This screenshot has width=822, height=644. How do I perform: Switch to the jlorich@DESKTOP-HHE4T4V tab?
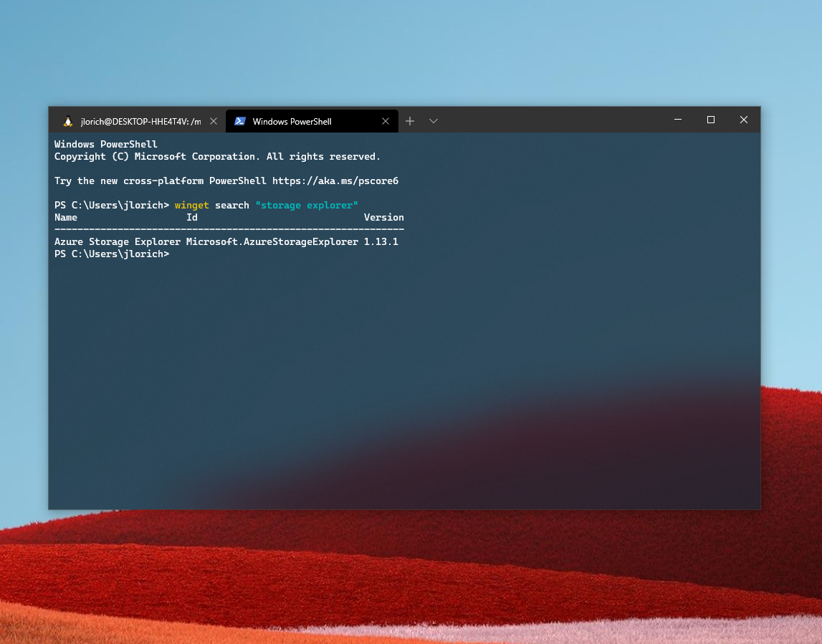click(x=138, y=121)
